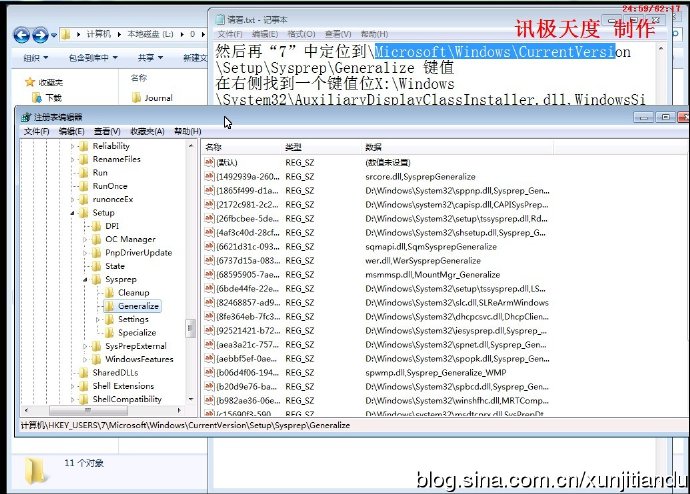Collapse the Setup key in the tree
690x494 pixels.
(x=72, y=213)
